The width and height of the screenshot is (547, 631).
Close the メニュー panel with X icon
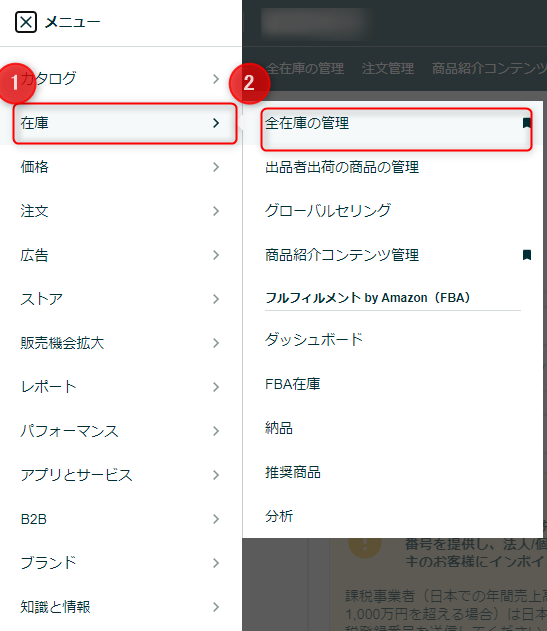coord(26,22)
